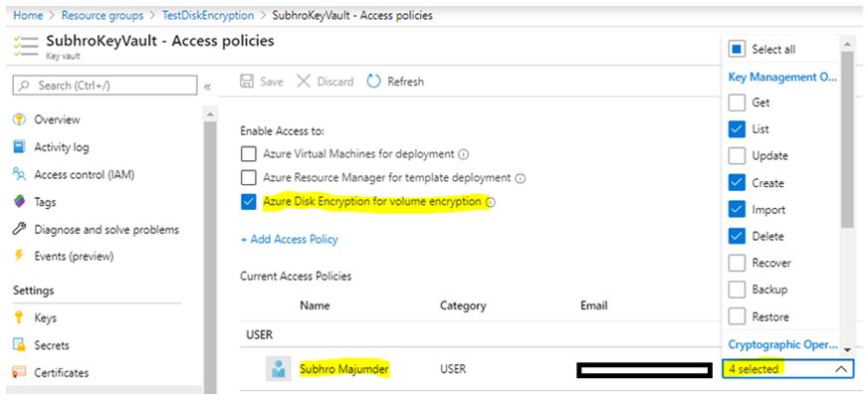Click the Add Access Policy link
Image resolution: width=868 pixels, height=400 pixels.
[x=289, y=239]
